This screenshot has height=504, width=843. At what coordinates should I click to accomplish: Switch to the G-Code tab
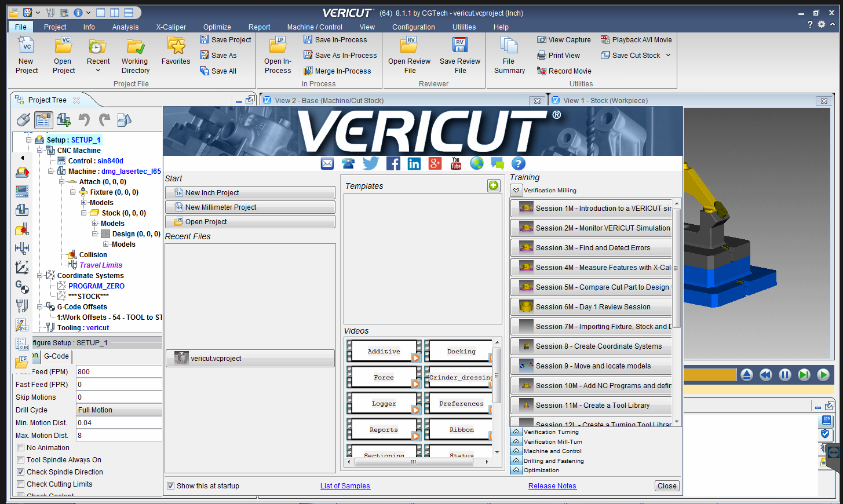(x=56, y=356)
